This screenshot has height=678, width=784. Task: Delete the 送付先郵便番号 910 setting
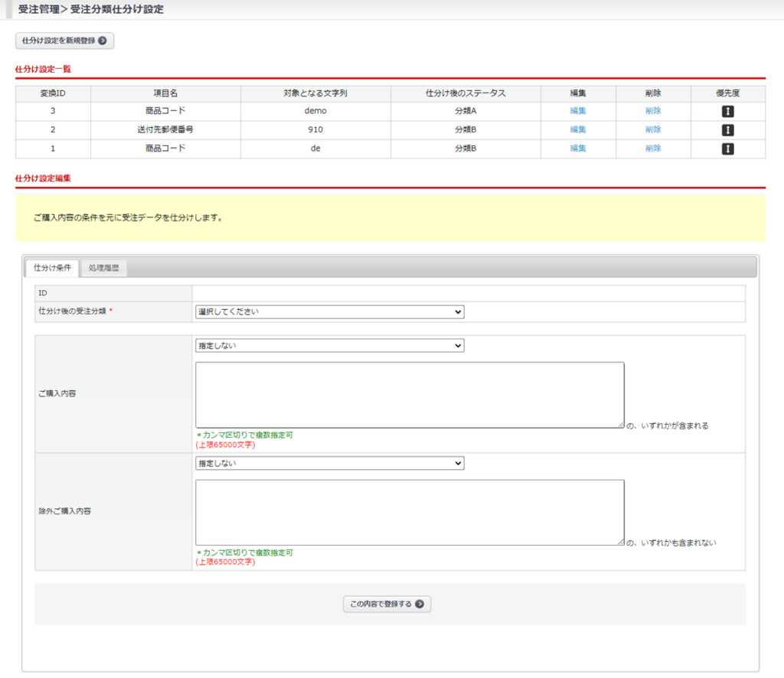pyautogui.click(x=653, y=130)
